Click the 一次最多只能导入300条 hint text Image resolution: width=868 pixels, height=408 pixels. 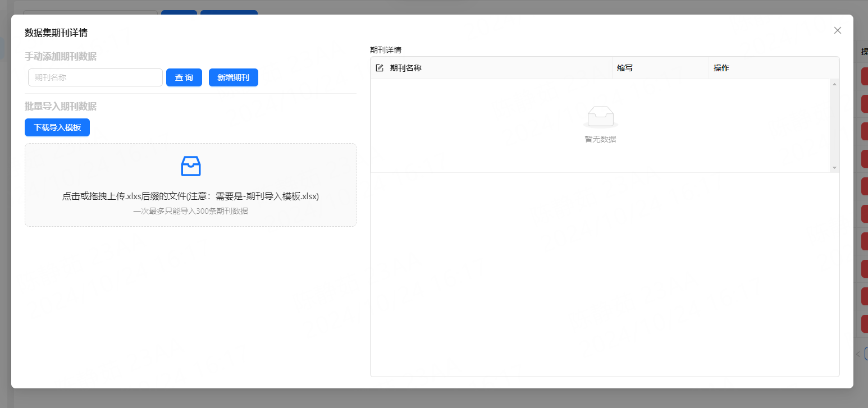coord(190,212)
